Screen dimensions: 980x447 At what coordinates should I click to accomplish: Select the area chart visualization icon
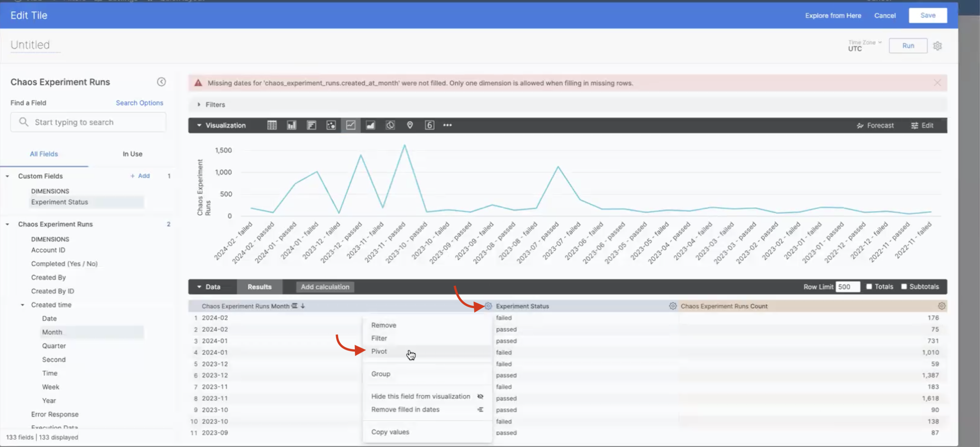(370, 125)
